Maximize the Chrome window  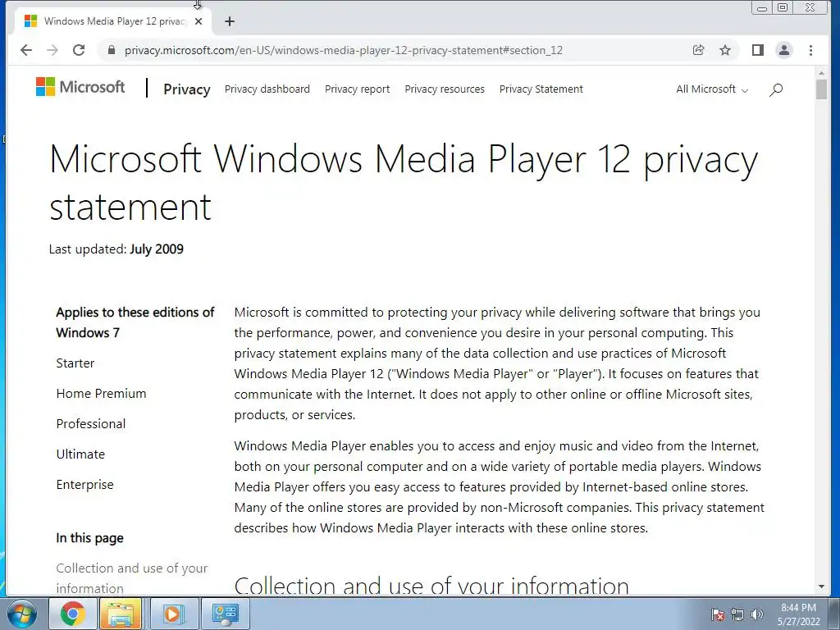click(783, 7)
